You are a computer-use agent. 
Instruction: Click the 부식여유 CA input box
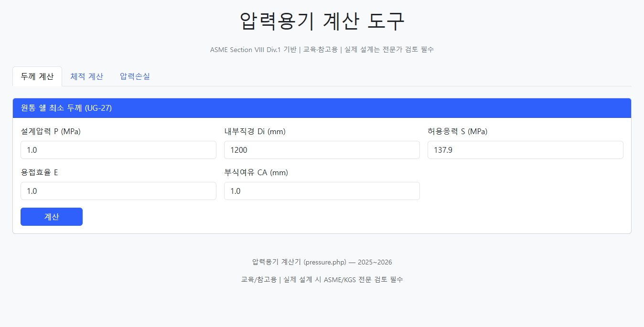tap(322, 191)
